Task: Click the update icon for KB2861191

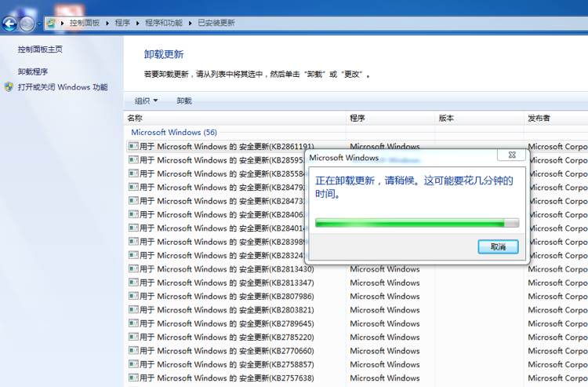Action: coord(133,146)
